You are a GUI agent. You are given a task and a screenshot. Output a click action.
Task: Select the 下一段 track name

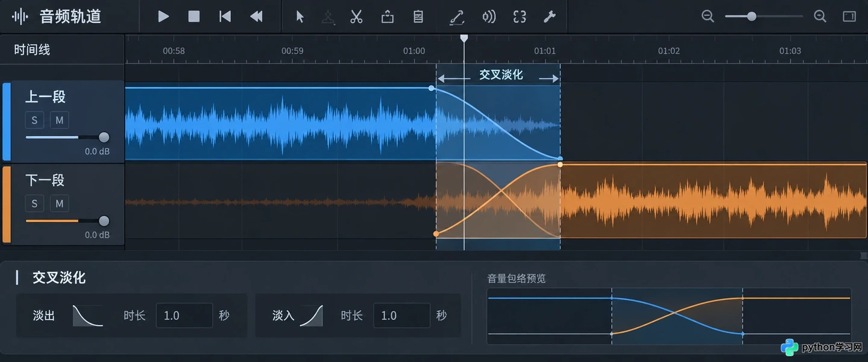point(45,180)
